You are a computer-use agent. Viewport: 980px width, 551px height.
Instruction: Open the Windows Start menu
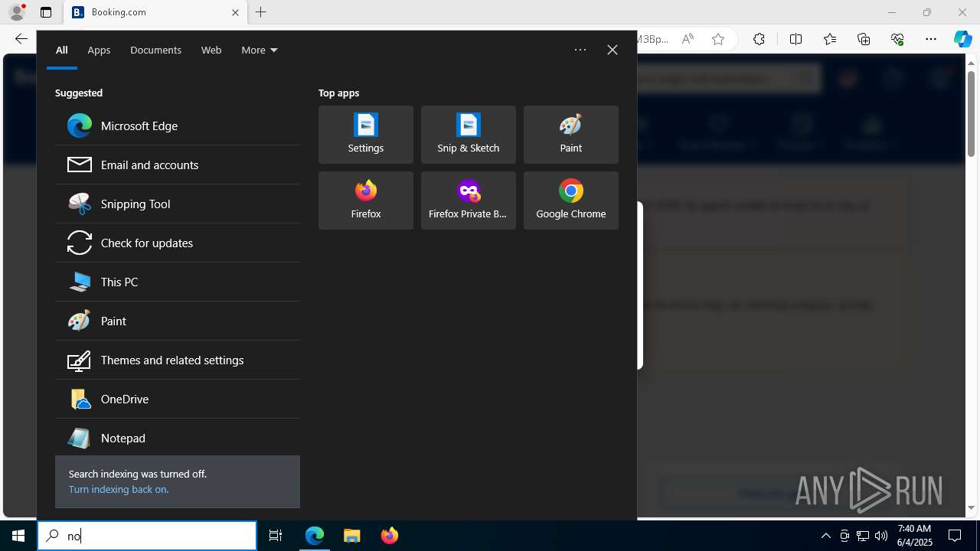(x=18, y=536)
